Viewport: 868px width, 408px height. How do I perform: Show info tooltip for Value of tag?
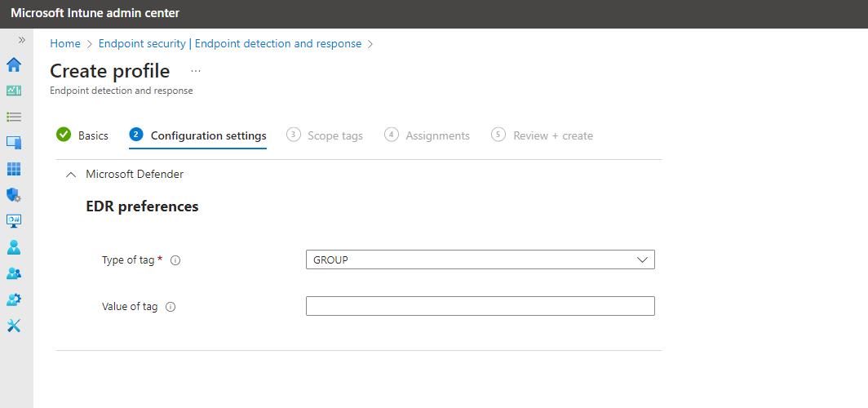coord(170,307)
